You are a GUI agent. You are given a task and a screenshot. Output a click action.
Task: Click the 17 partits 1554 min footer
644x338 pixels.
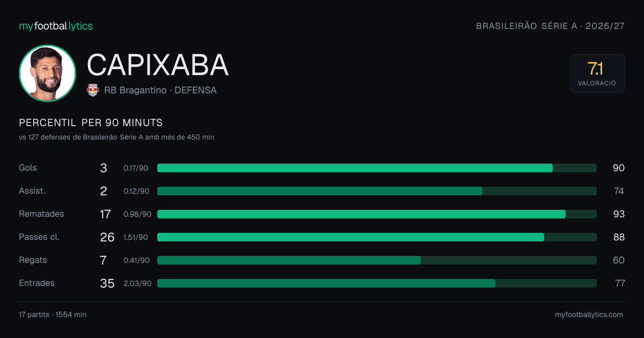pyautogui.click(x=53, y=315)
